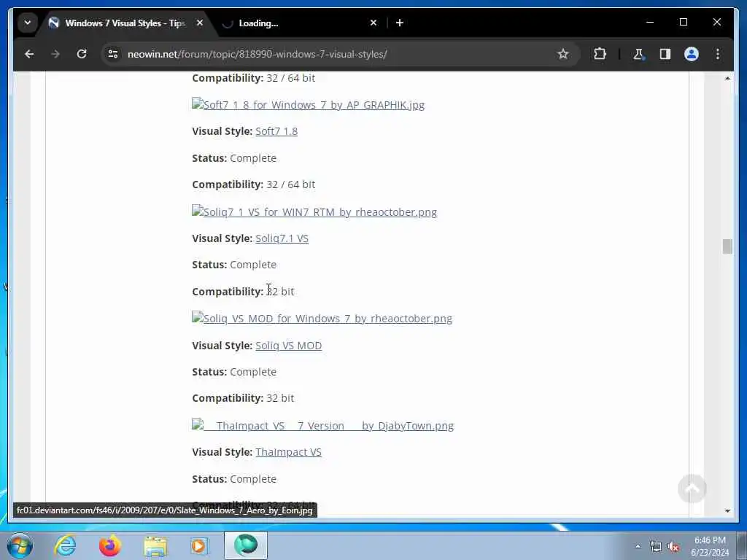Click the scroll-to-top circular arrow button

tap(692, 488)
